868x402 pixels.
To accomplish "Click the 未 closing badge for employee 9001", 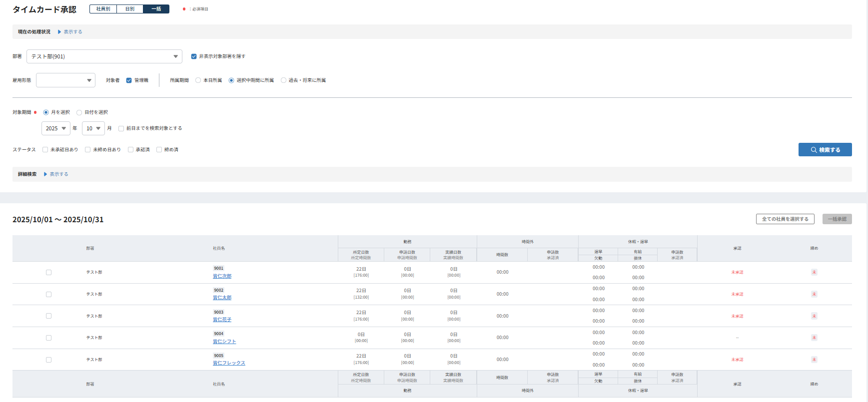I will (x=814, y=272).
